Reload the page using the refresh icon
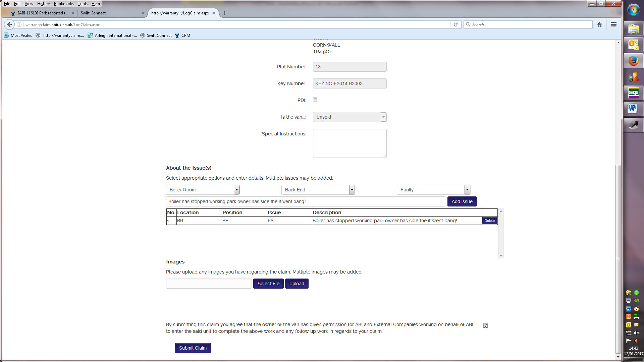This screenshot has width=644, height=362. (x=455, y=24)
